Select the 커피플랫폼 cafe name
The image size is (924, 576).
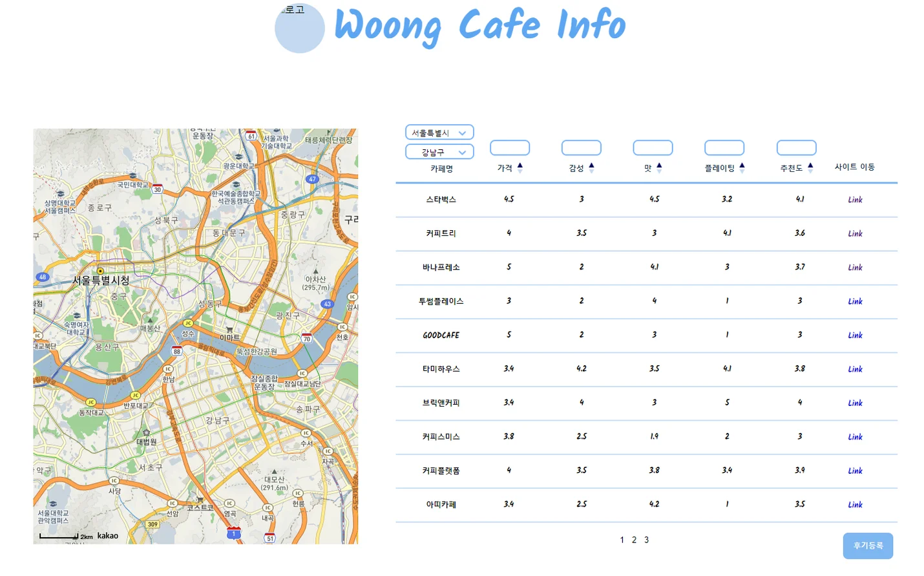coord(441,471)
